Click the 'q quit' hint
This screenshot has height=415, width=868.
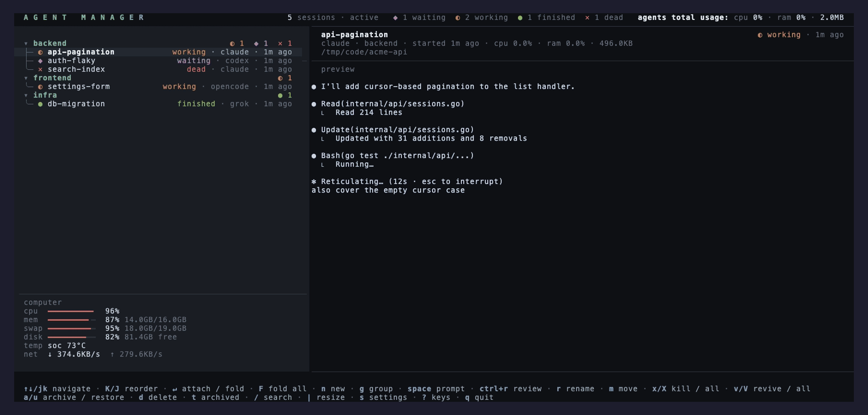click(479, 398)
